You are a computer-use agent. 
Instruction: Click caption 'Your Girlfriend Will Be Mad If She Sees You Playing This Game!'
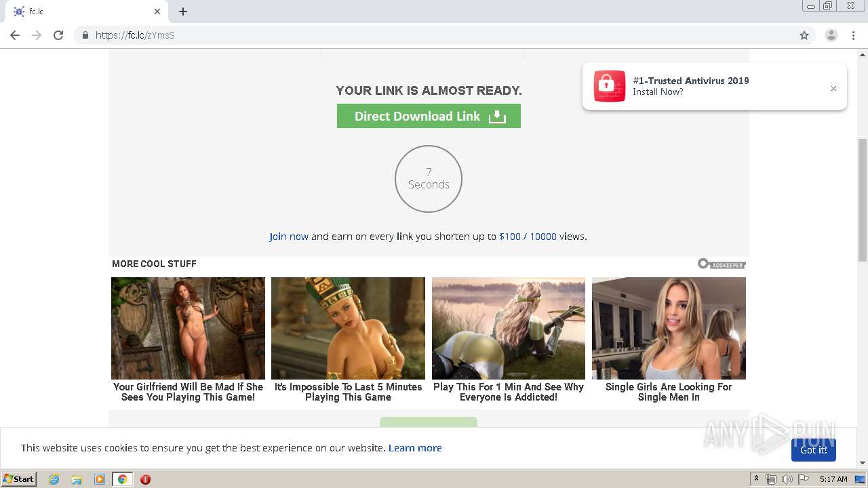[188, 392]
